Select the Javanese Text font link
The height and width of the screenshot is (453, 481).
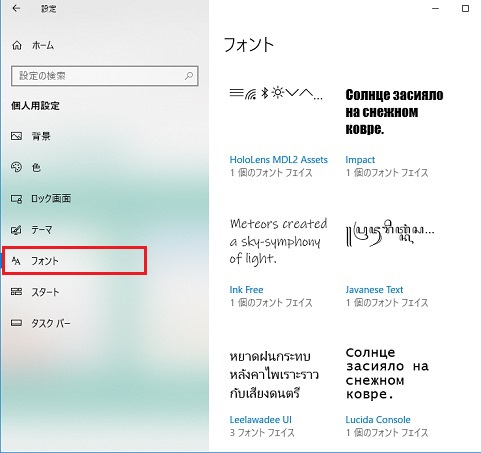point(374,290)
